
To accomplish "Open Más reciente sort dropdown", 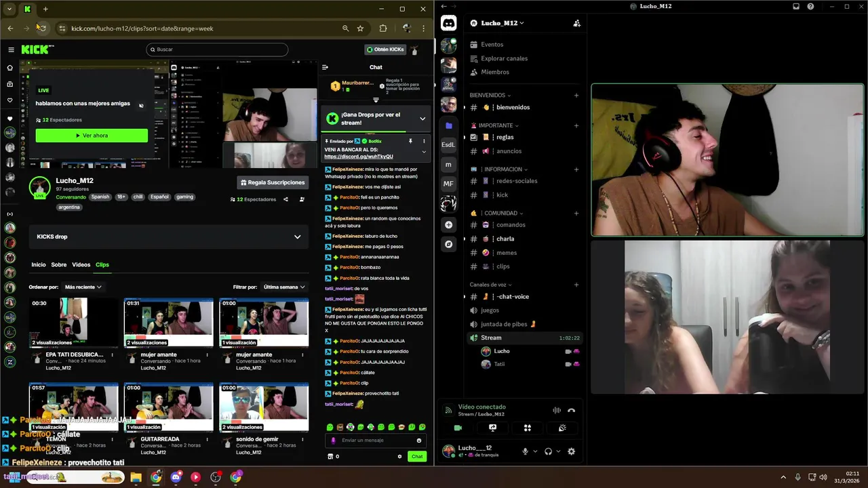I will pyautogui.click(x=83, y=287).
